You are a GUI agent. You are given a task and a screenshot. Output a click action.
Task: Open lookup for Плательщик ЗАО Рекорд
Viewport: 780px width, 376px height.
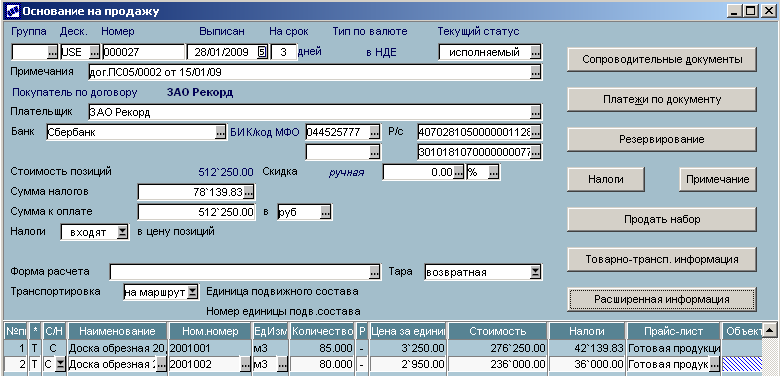tap(535, 112)
